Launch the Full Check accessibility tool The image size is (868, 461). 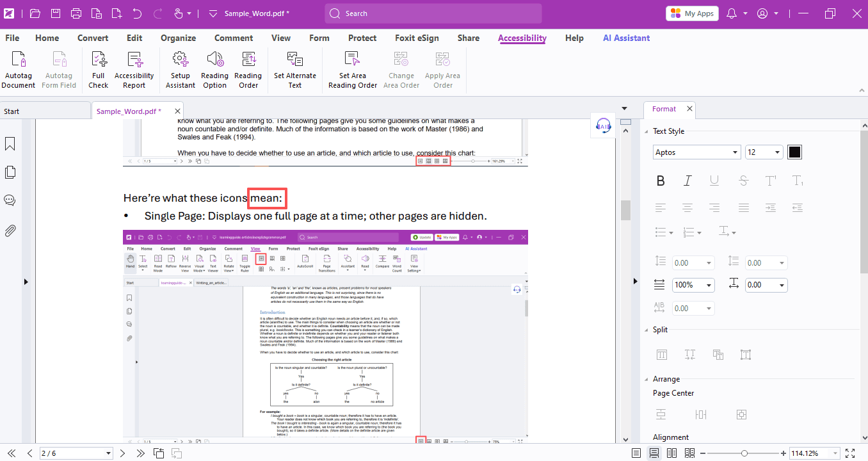coord(99,70)
